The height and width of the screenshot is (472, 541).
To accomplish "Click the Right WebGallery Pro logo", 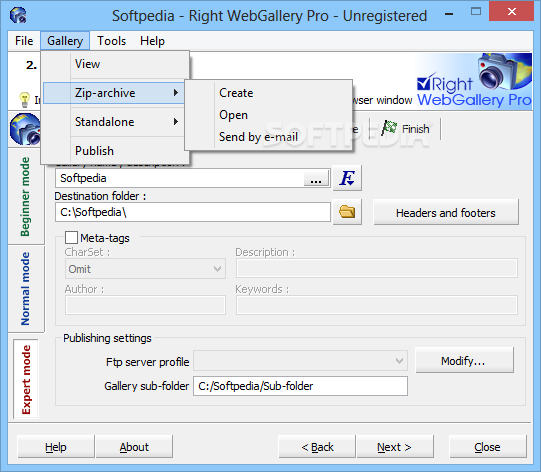I will (x=474, y=81).
